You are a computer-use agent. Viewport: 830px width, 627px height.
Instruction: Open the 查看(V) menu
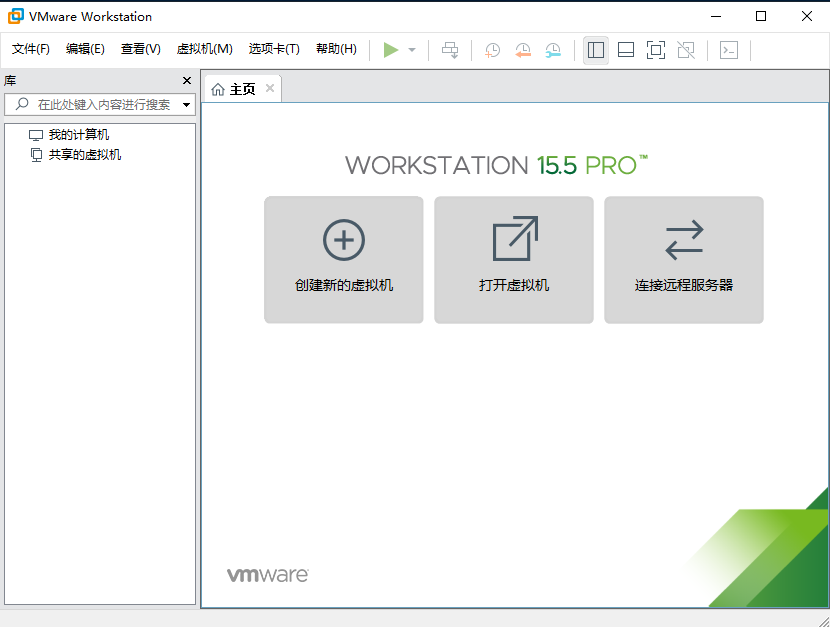[x=140, y=49]
